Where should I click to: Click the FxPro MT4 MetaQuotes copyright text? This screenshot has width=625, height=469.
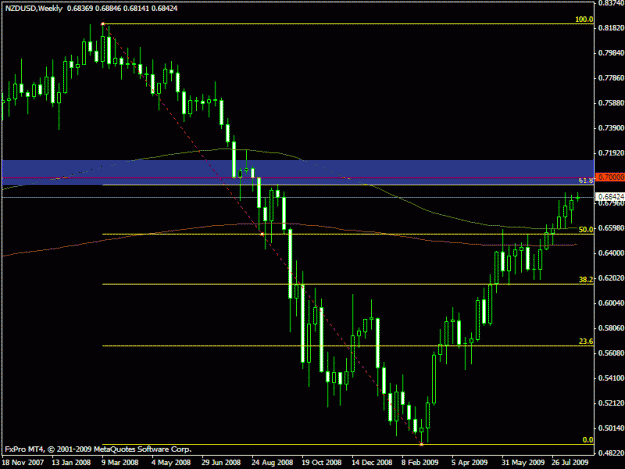pyautogui.click(x=98, y=449)
